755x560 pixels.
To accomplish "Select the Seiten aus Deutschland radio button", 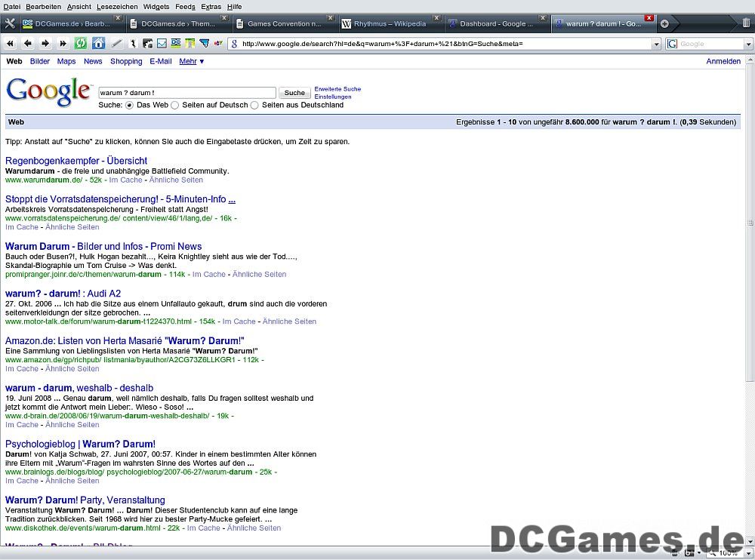I will 254,105.
